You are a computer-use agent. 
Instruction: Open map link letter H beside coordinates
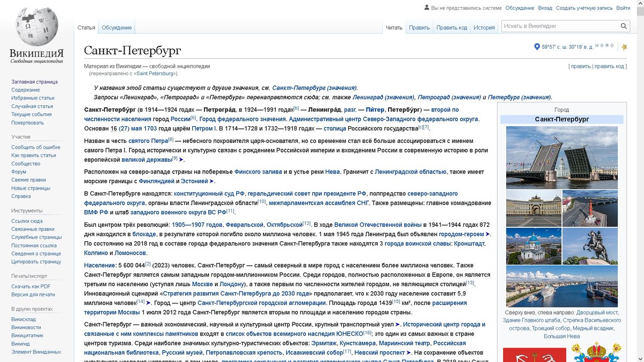click(x=597, y=46)
